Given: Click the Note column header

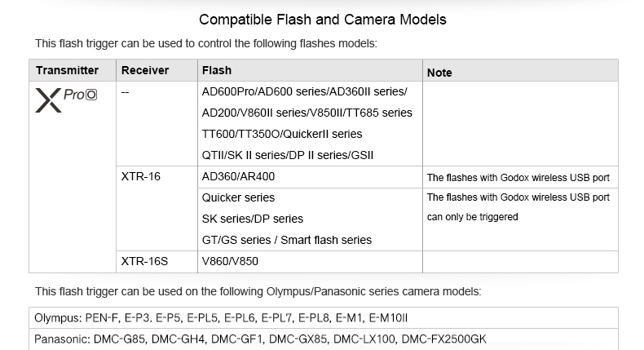Looking at the screenshot, I should (x=439, y=73).
